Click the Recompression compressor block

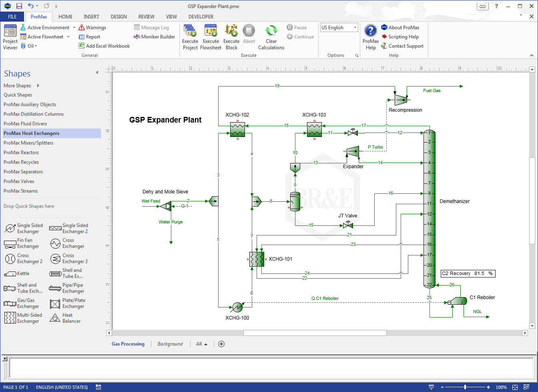pos(401,99)
